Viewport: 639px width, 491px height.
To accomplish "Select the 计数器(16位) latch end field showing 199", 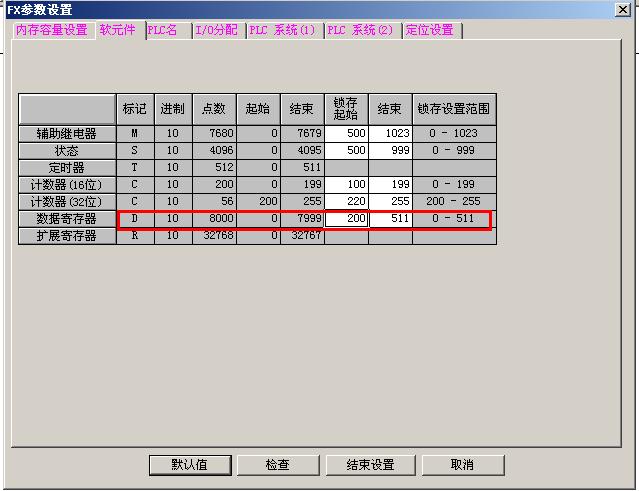I will (x=390, y=185).
